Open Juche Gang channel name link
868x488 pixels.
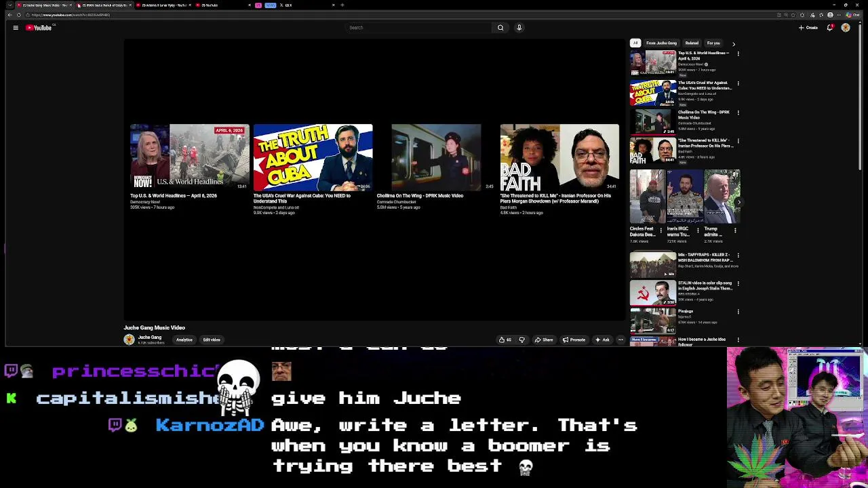[x=150, y=338]
